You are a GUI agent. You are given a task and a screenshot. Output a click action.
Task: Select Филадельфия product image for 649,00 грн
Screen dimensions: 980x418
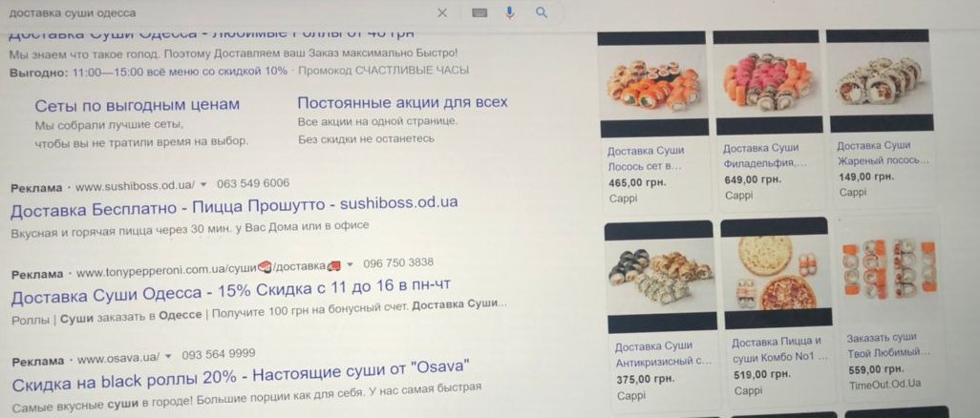(768, 82)
